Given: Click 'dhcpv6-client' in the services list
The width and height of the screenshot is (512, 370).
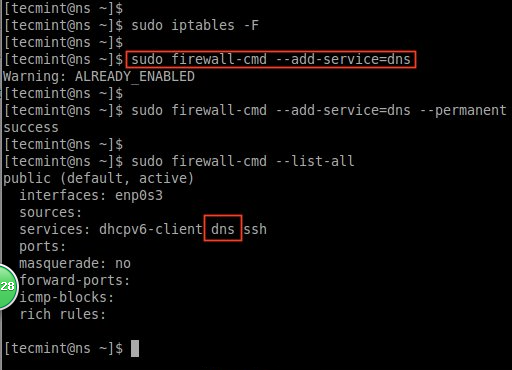Looking at the screenshot, I should point(151,229).
